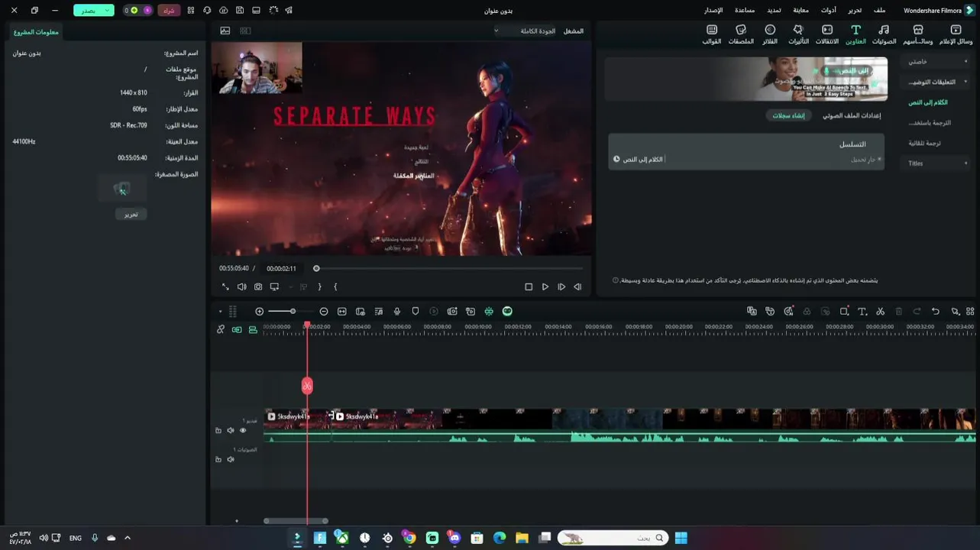980x550 pixels.
Task: Click the شراء (Buy) button
Action: [169, 11]
